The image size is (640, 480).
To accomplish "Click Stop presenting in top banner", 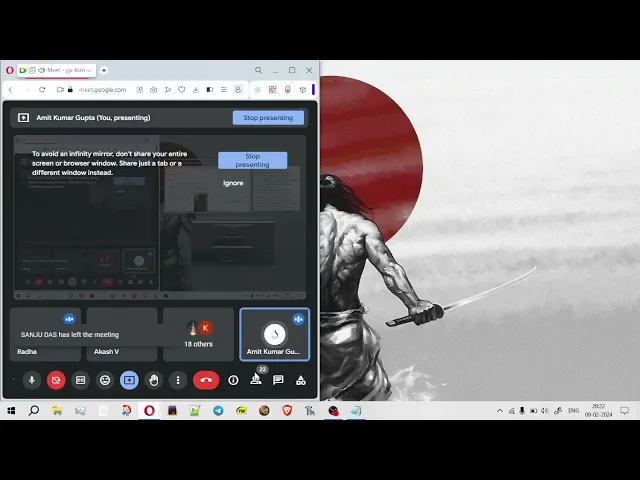I will point(268,118).
